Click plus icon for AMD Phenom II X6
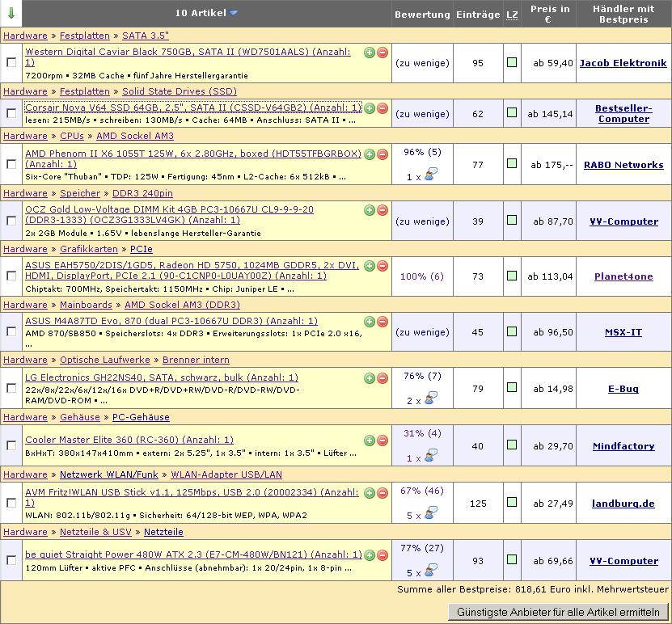The width and height of the screenshot is (672, 624). pyautogui.click(x=370, y=154)
